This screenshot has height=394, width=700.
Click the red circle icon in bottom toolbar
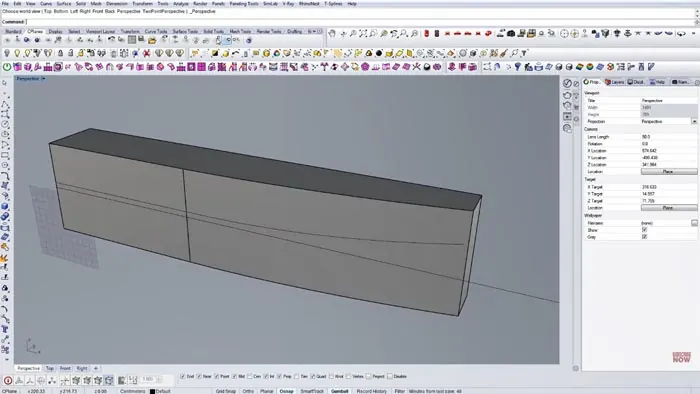8,381
